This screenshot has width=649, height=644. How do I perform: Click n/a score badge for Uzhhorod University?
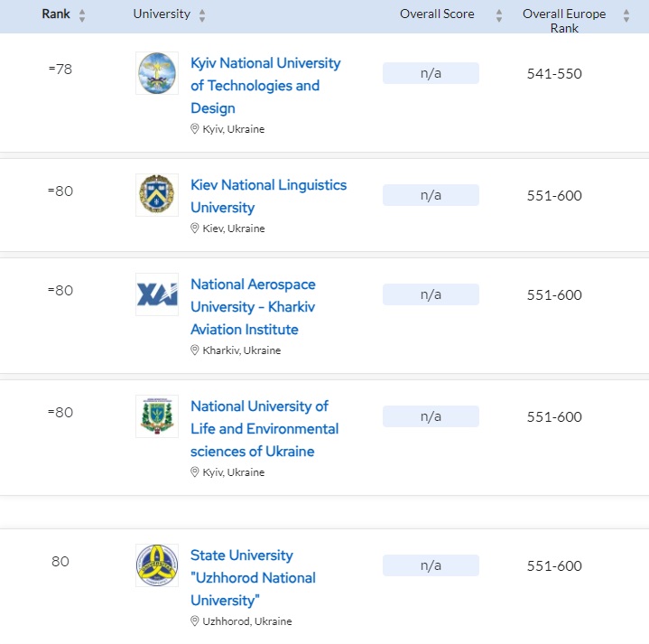coord(431,566)
